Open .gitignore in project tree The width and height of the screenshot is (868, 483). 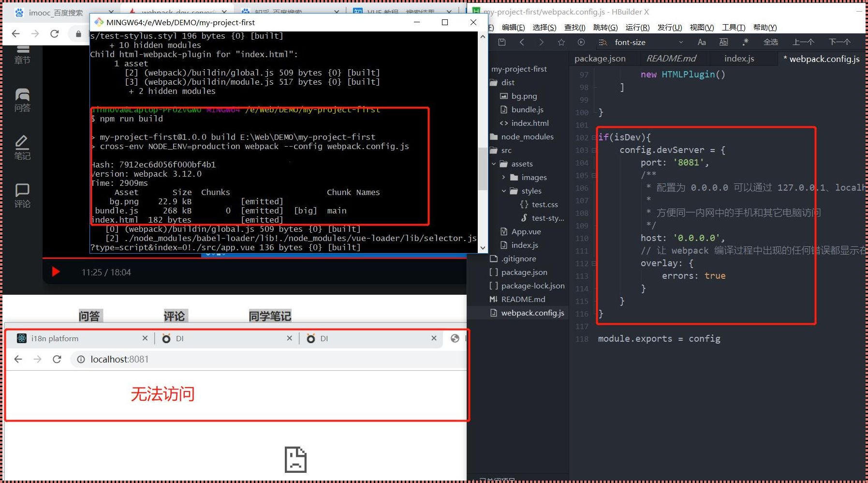(518, 259)
